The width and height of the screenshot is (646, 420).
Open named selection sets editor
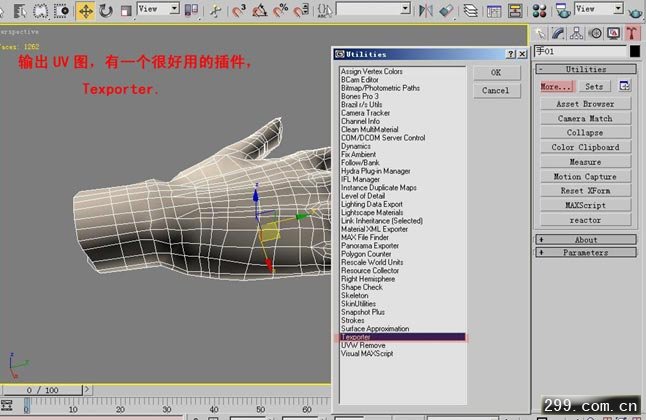[x=325, y=10]
